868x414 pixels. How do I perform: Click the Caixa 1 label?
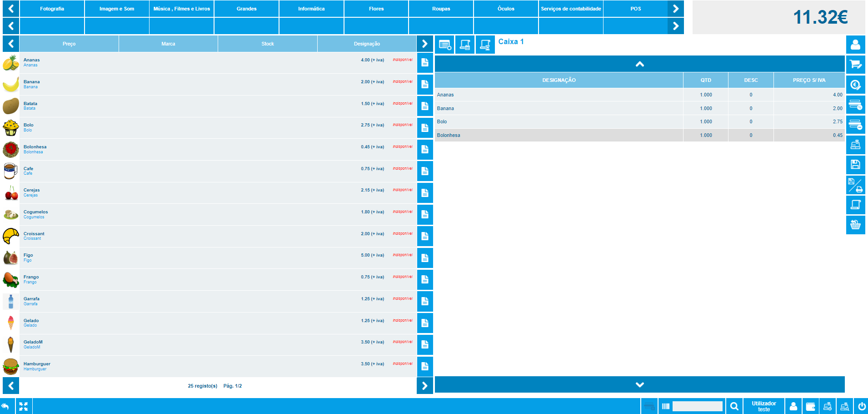pos(511,41)
